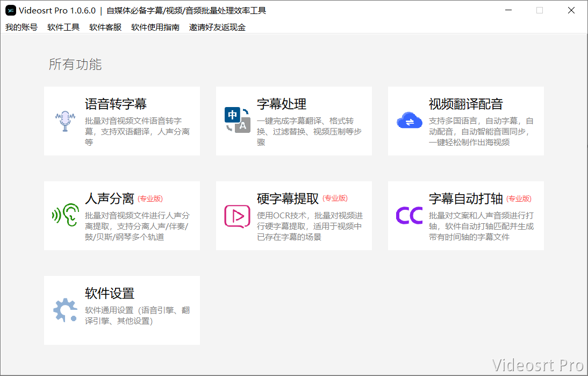The height and width of the screenshot is (376, 588).
Task: Open the 人声分离 professional feature
Action: (x=121, y=215)
